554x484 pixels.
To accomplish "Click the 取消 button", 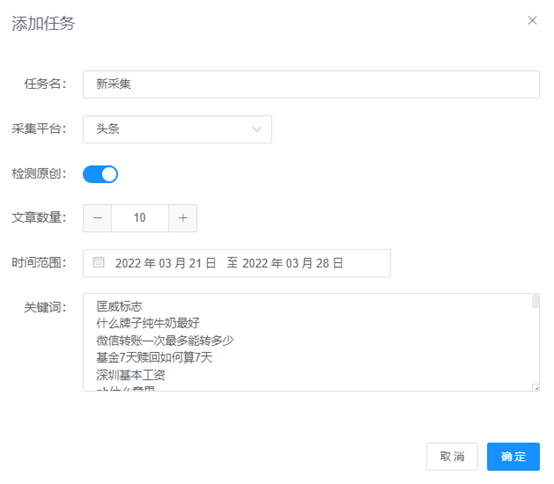I will click(x=452, y=456).
